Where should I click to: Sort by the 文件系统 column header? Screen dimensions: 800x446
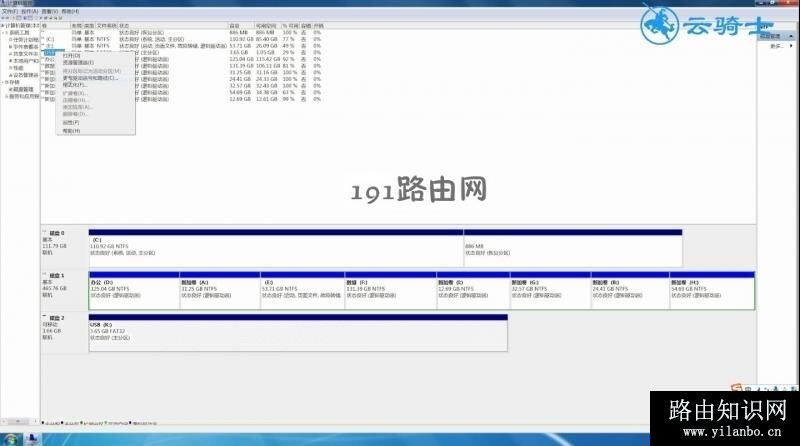(107, 26)
